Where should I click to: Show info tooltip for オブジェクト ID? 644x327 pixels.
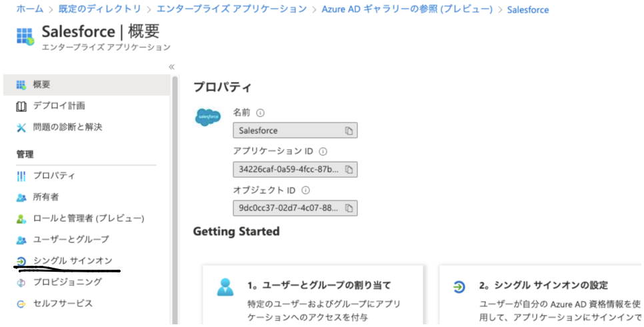pos(306,190)
